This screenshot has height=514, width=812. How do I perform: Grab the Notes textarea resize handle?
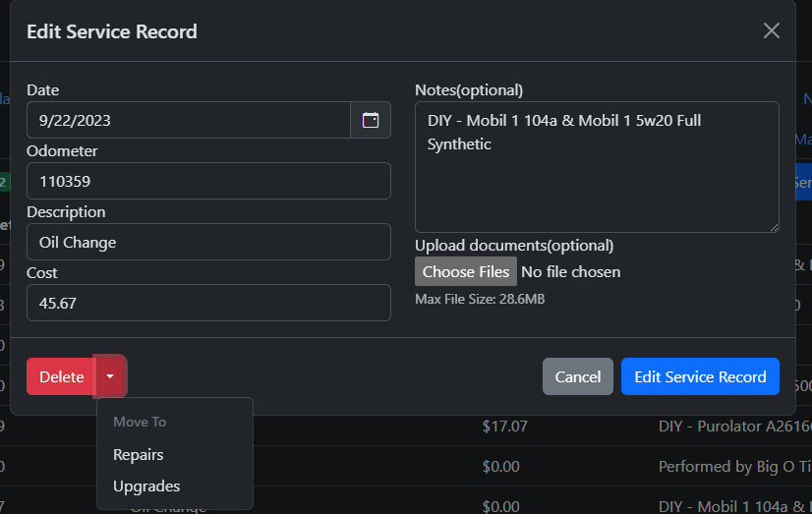[x=773, y=226]
